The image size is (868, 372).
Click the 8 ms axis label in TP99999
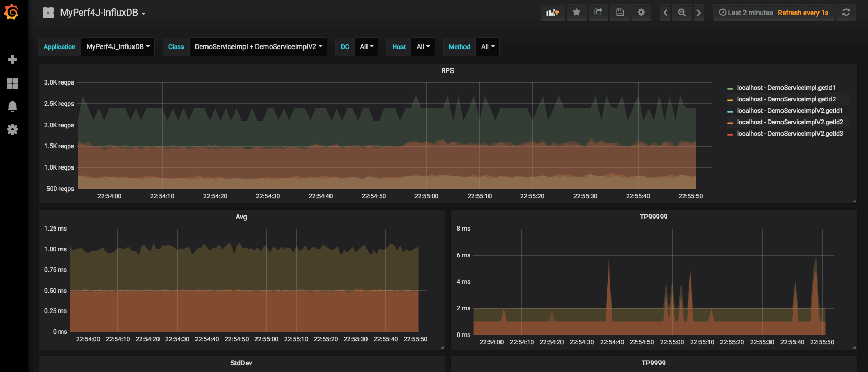pyautogui.click(x=463, y=229)
